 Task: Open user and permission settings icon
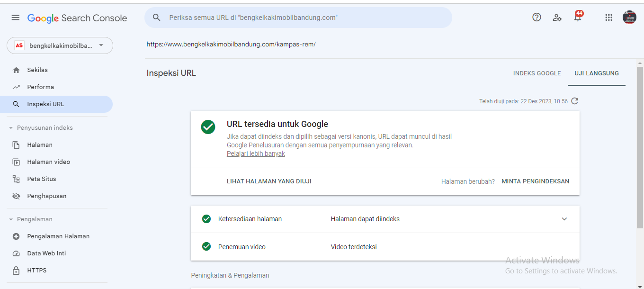pyautogui.click(x=557, y=18)
